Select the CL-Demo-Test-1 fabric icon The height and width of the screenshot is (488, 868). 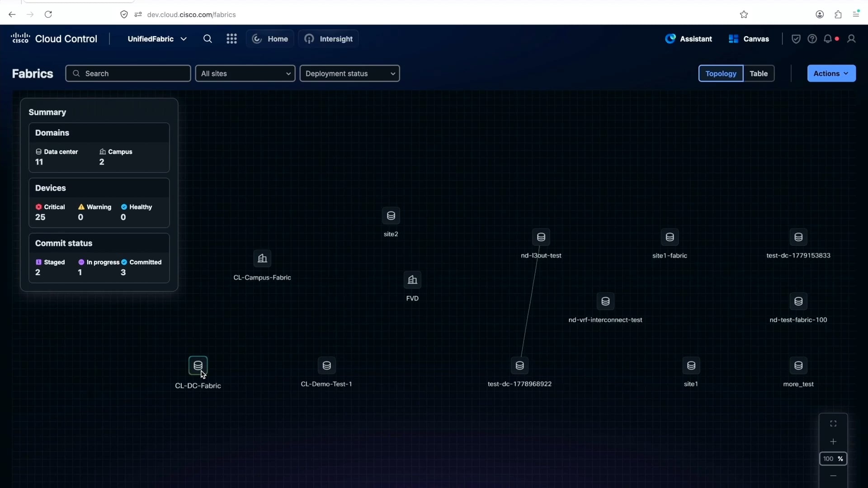coord(326,366)
